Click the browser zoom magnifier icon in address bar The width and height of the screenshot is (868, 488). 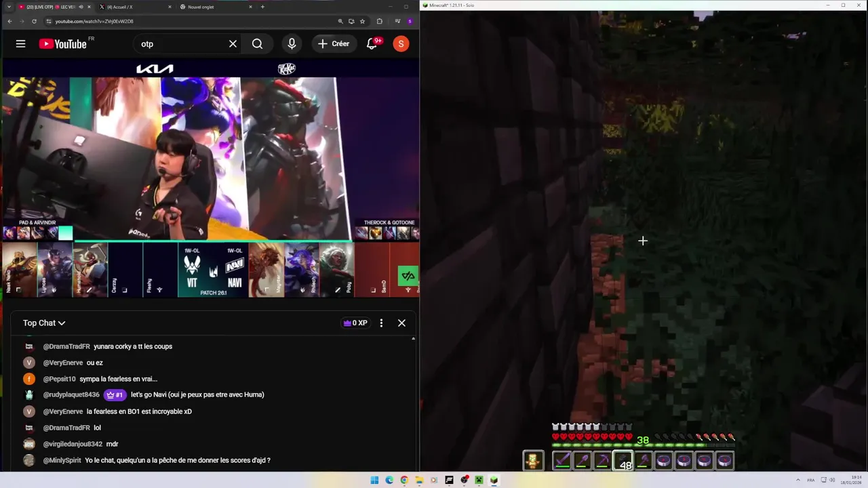click(x=340, y=22)
